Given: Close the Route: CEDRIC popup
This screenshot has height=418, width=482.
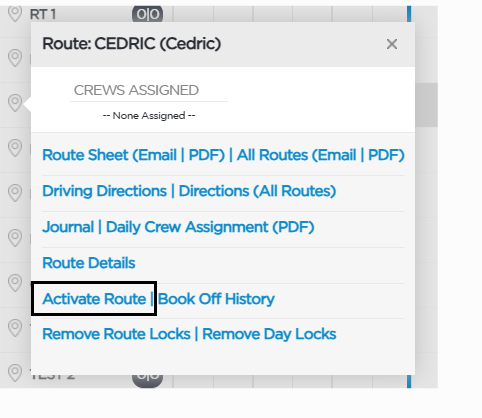Looking at the screenshot, I should click(x=392, y=44).
